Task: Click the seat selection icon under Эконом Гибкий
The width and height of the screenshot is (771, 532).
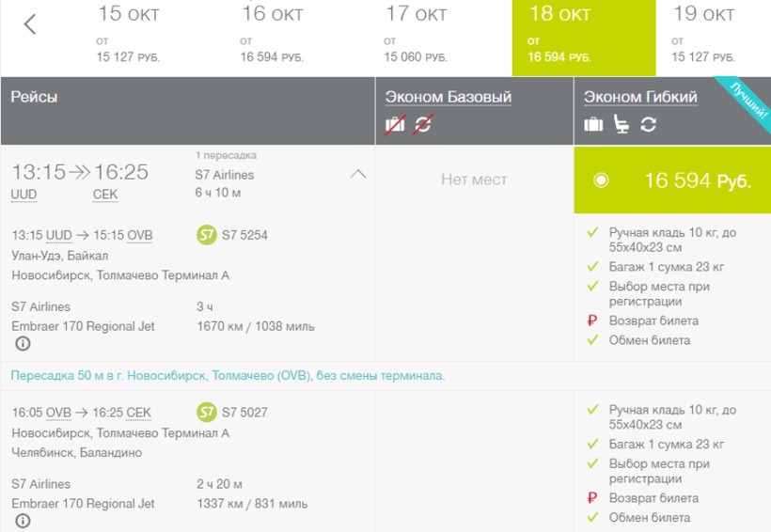Action: [621, 125]
